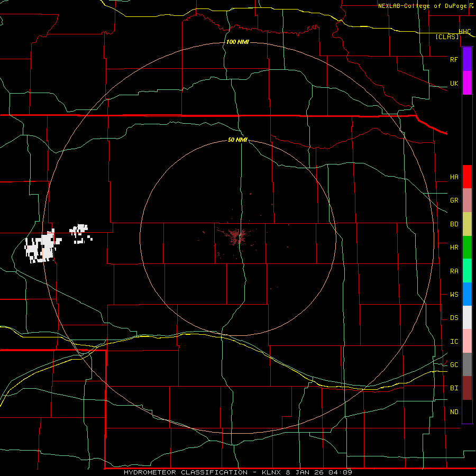Viewport: 476px width, 476px height.
Task: Select the IC light pink legend swatch
Action: point(467,341)
